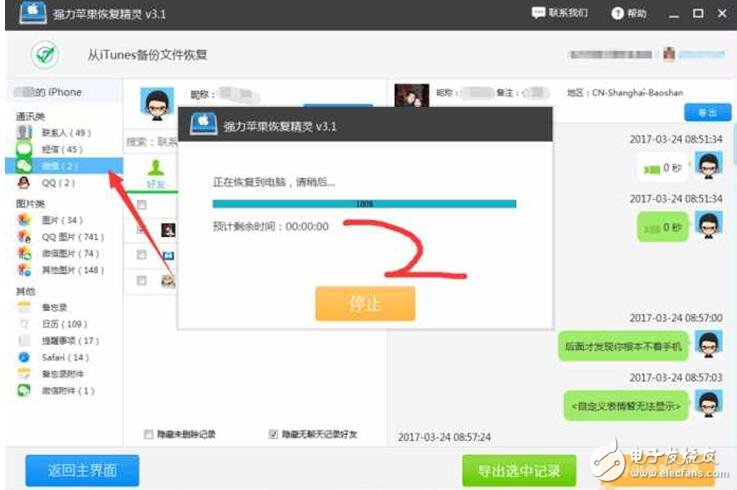Click 从iTunes备份文件恢复 heading
The image size is (737, 490).
[148, 55]
